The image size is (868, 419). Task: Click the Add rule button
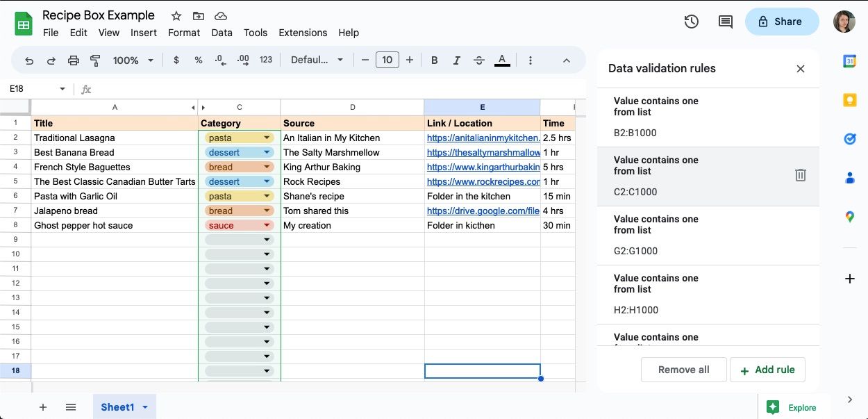coord(767,370)
